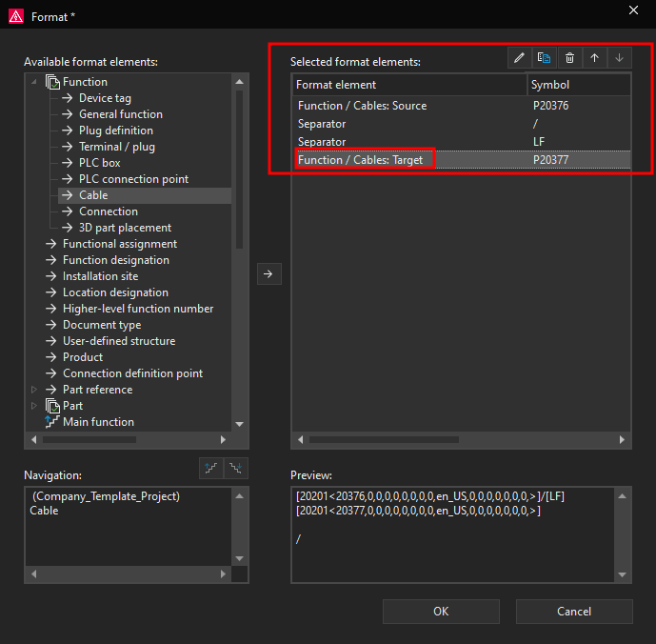This screenshot has height=644, width=656.
Task: Close the Format dialog
Action: [x=633, y=10]
